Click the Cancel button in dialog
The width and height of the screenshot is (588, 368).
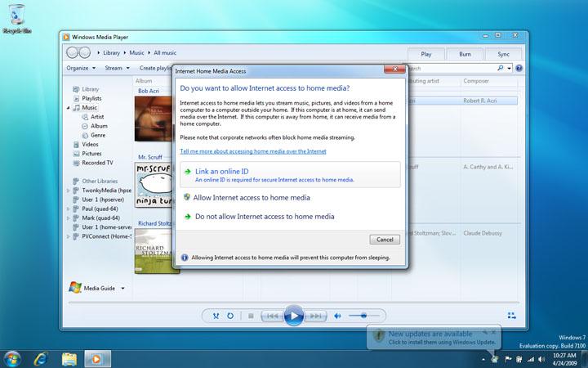385,240
